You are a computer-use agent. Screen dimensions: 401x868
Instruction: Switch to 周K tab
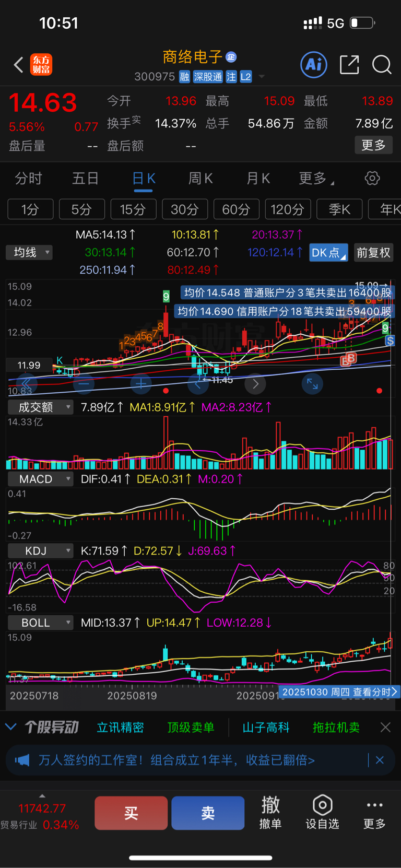click(200, 179)
